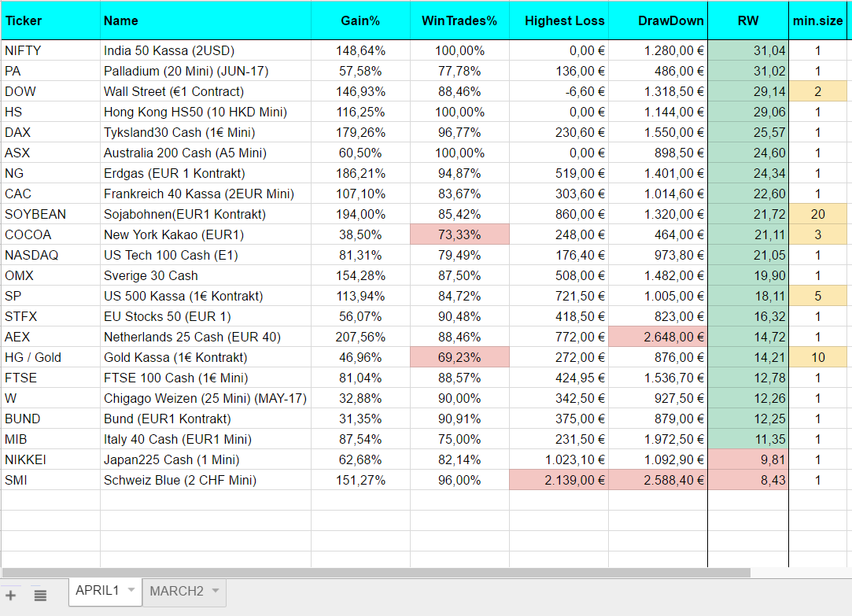This screenshot has width=852, height=616.
Task: Click the NASDAQ ticker cell
Action: pos(50,256)
